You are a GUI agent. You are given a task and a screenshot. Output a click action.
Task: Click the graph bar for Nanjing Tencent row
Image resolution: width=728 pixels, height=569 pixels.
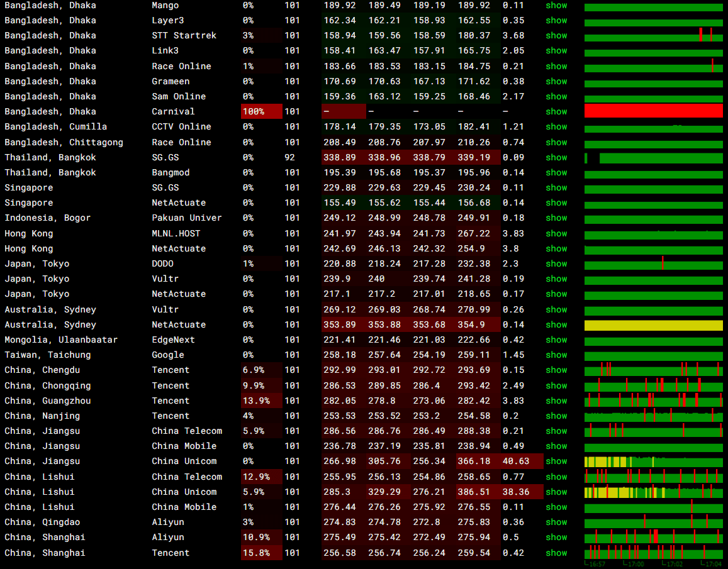(653, 416)
